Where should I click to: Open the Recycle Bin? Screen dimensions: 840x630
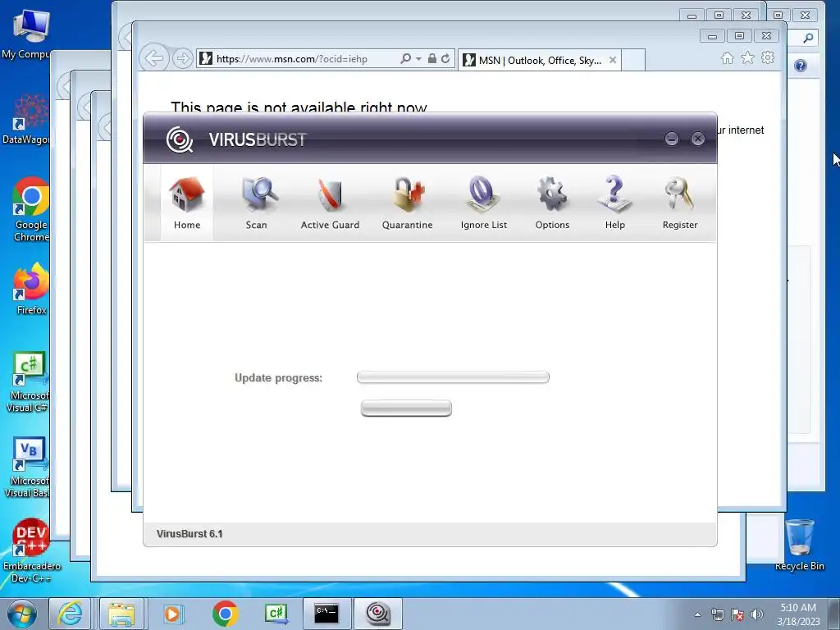tap(799, 545)
